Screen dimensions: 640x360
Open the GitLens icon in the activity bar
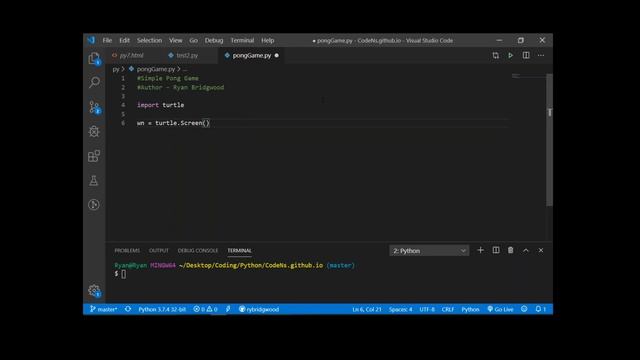click(93, 204)
